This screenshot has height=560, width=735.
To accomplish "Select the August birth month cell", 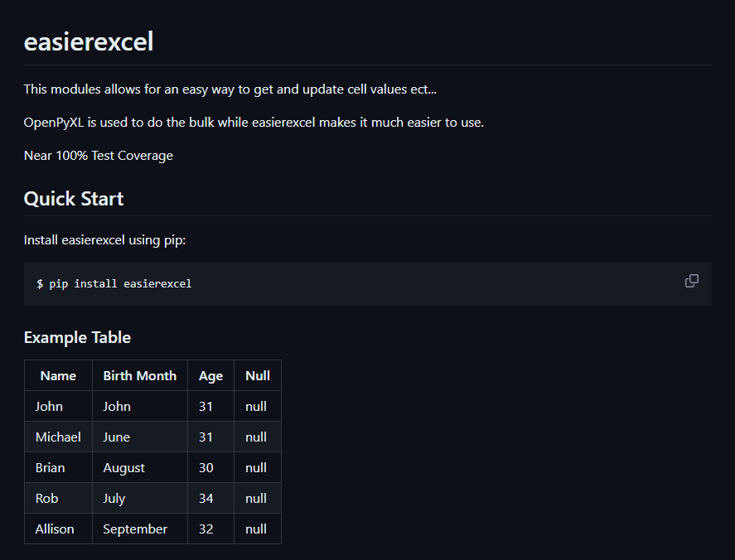I will 140,468.
